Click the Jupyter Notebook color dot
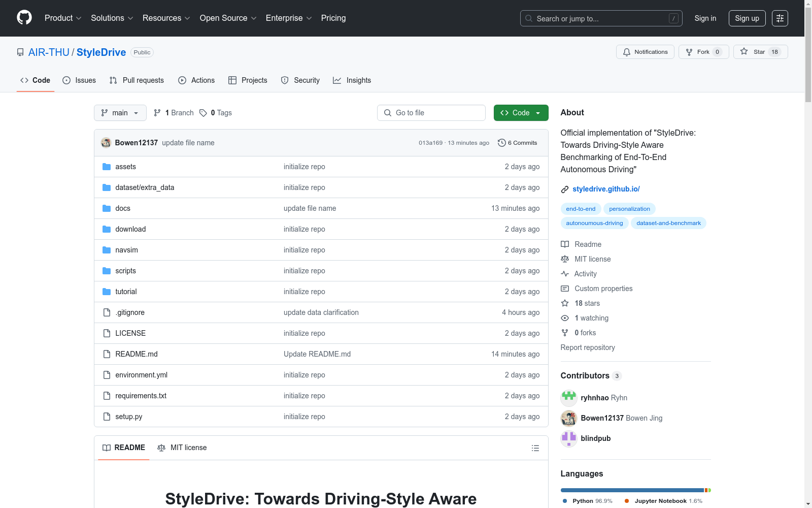The height and width of the screenshot is (508, 812). (627, 501)
